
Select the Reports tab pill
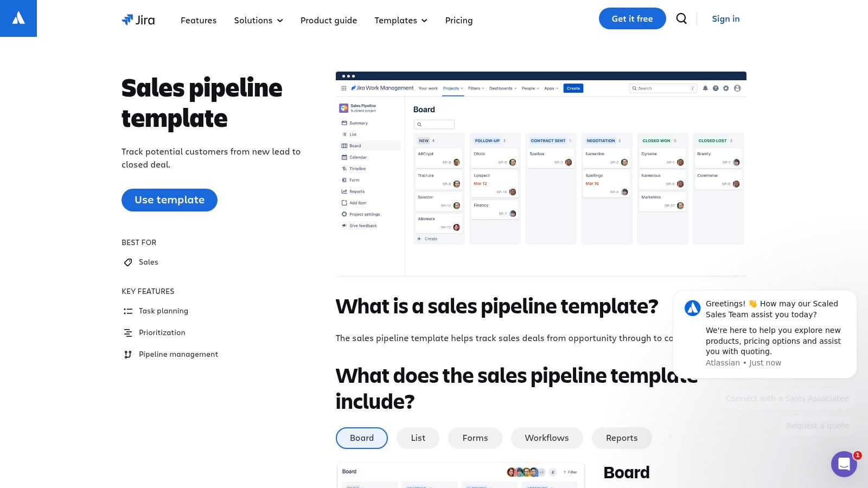[622, 438]
